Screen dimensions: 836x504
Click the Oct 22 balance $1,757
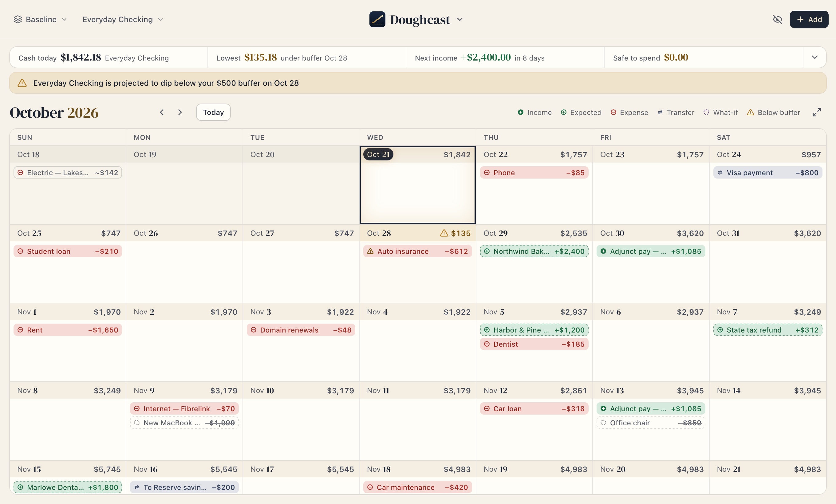pyautogui.click(x=574, y=155)
